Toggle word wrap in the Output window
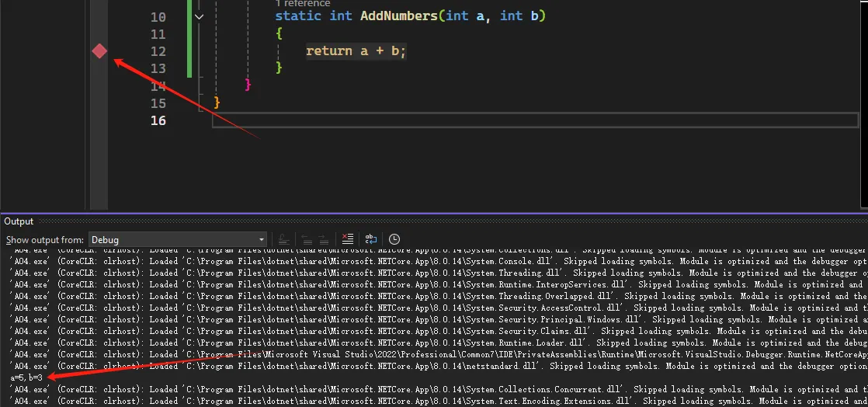 [371, 239]
